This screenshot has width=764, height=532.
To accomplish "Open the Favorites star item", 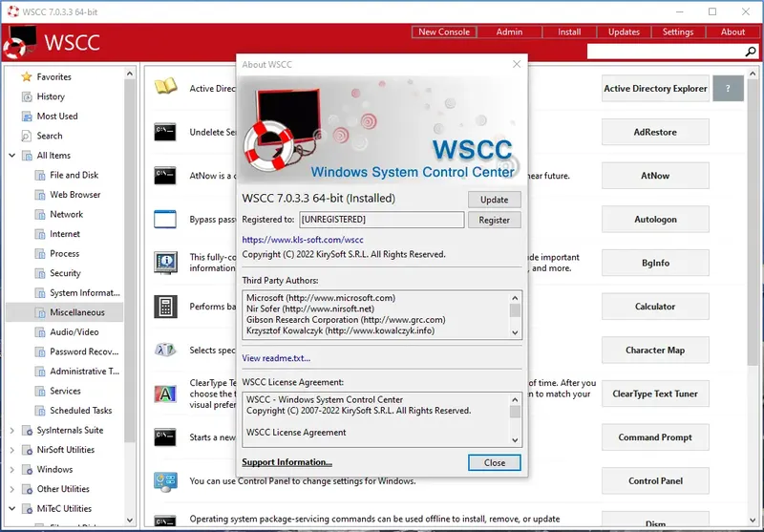I will (27, 77).
